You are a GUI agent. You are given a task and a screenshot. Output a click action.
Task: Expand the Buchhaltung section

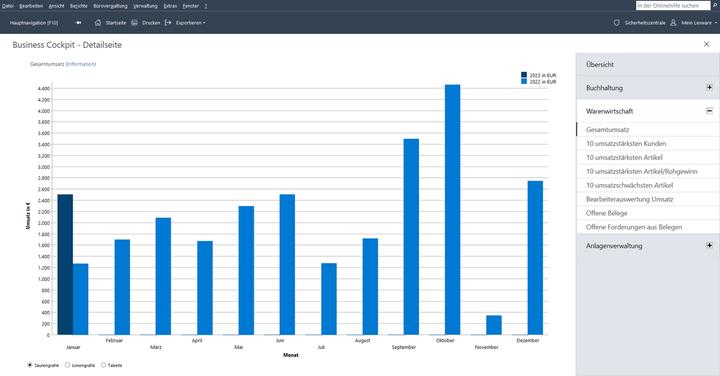point(709,87)
